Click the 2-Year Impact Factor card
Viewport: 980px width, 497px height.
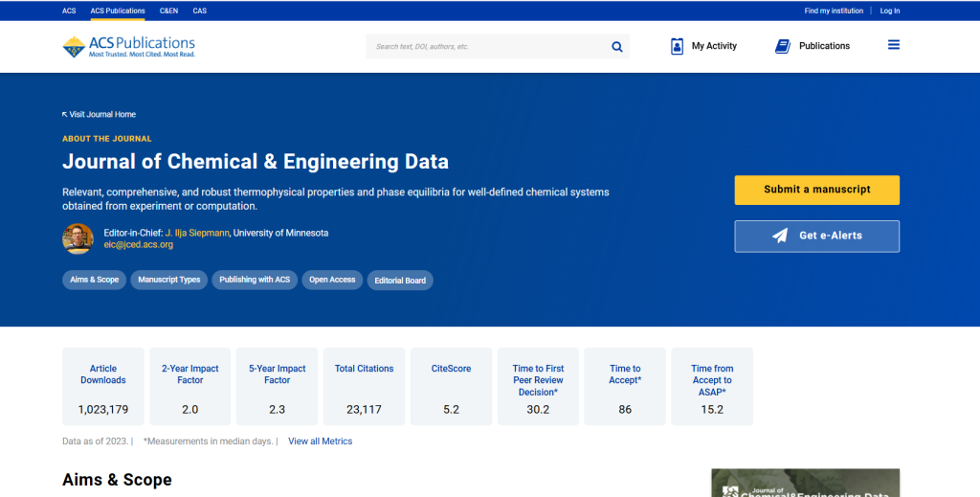pyautogui.click(x=190, y=386)
